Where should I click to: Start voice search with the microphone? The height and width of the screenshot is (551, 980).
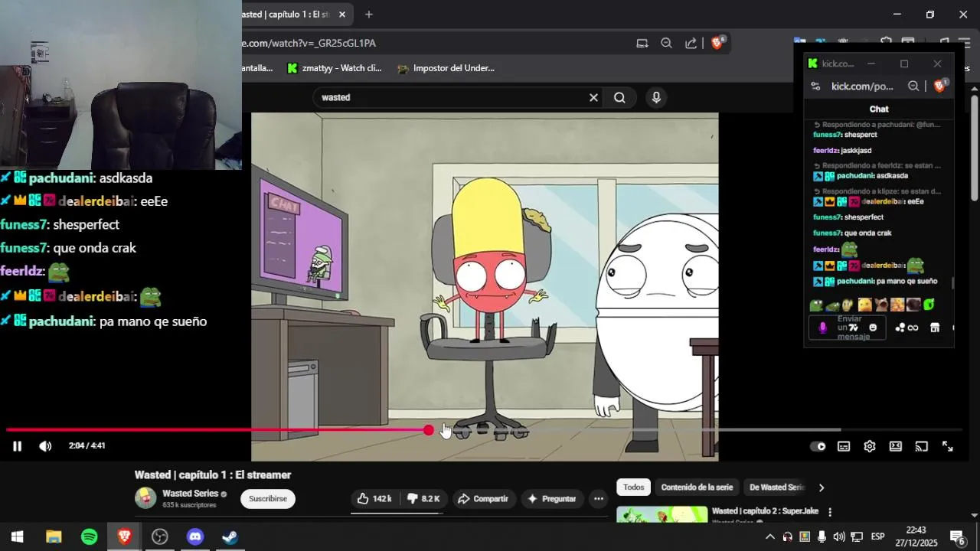[656, 98]
